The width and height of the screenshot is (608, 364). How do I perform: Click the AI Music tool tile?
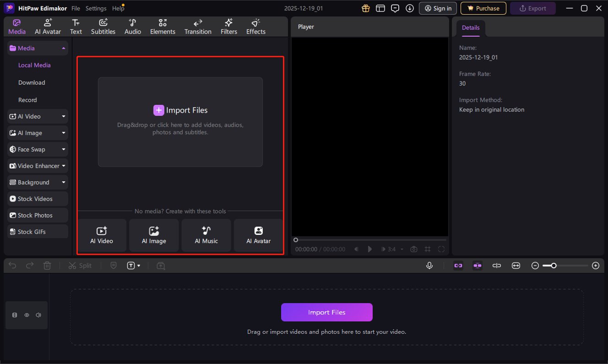(x=206, y=235)
